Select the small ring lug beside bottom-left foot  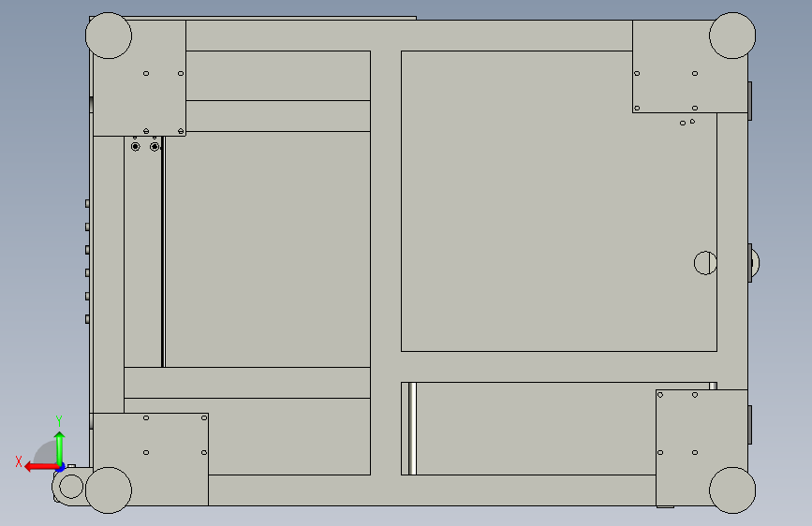[x=71, y=487]
